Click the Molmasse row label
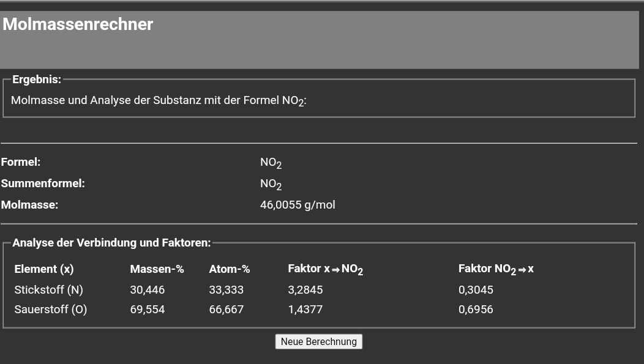 (29, 205)
